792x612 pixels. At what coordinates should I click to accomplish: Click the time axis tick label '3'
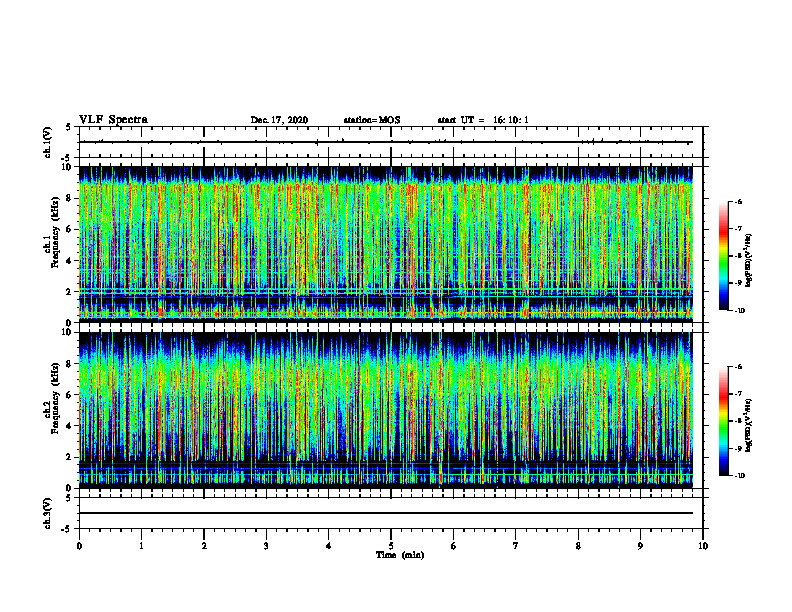point(266,546)
